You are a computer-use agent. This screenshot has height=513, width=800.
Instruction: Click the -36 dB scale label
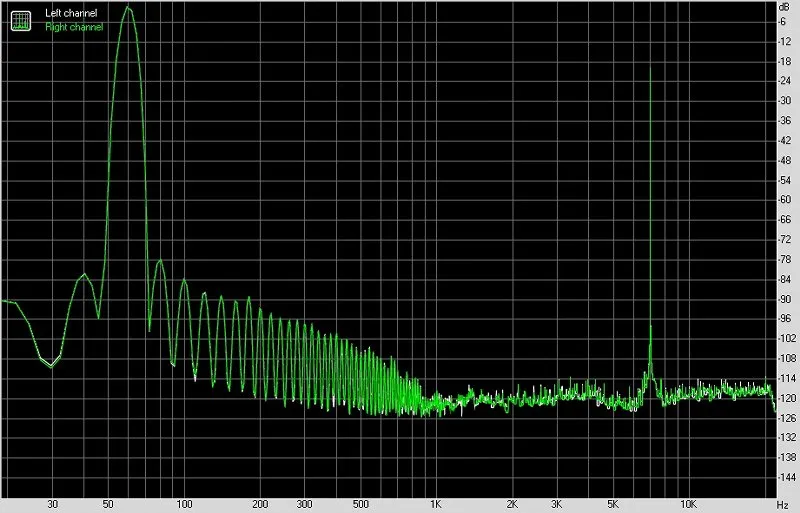tap(785, 121)
